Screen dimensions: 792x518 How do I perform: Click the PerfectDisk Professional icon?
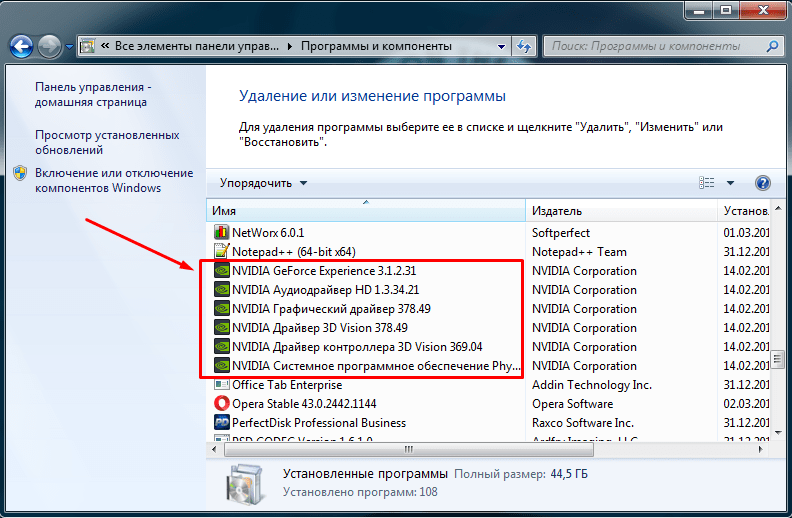point(221,423)
